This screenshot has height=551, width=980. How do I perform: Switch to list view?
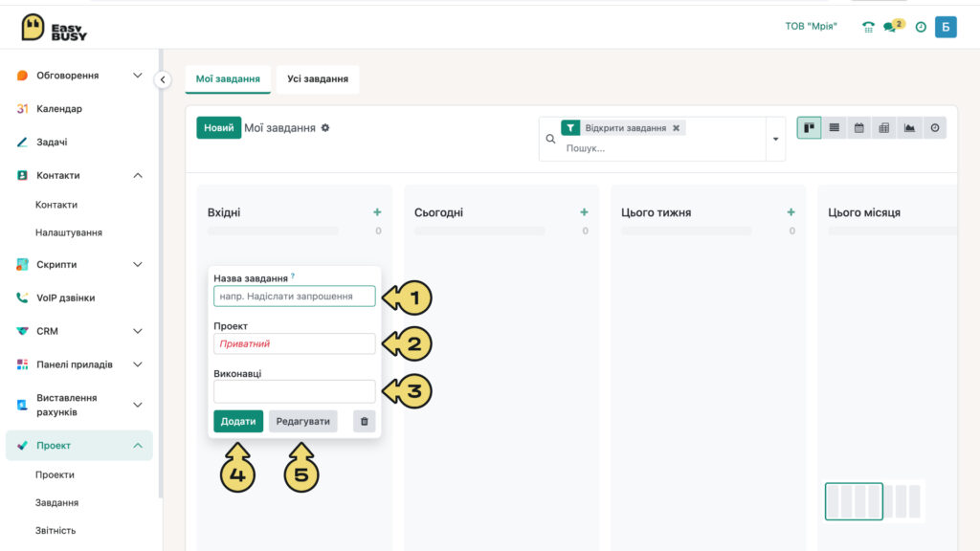point(834,127)
